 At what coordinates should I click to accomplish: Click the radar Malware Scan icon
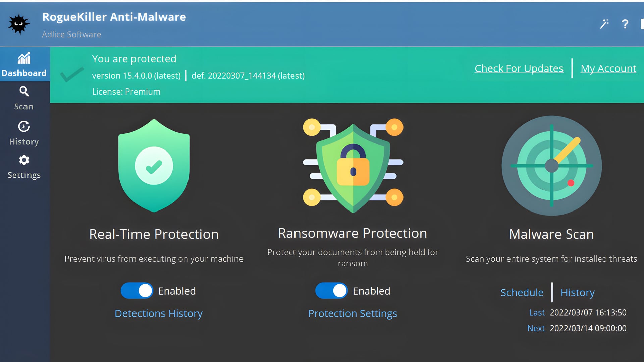point(552,166)
